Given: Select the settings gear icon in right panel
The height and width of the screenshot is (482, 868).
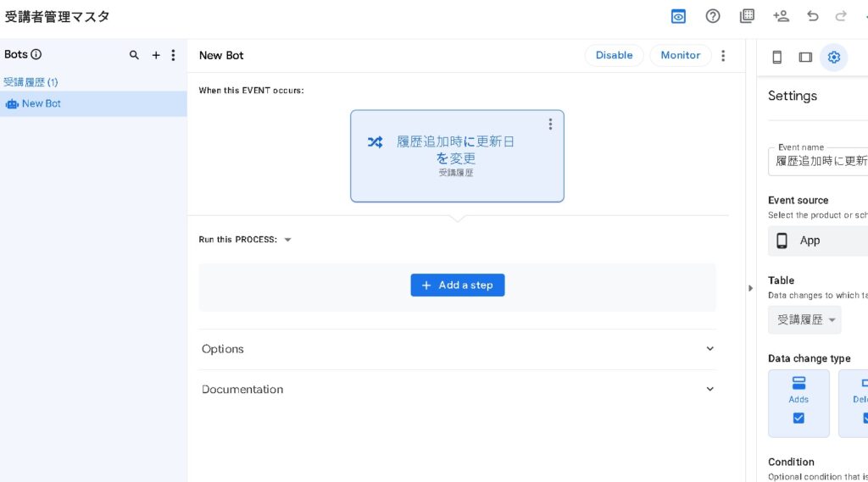Looking at the screenshot, I should point(834,57).
